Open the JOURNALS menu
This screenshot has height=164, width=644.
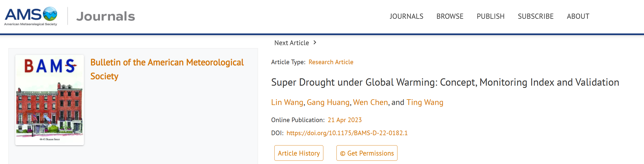pos(406,16)
